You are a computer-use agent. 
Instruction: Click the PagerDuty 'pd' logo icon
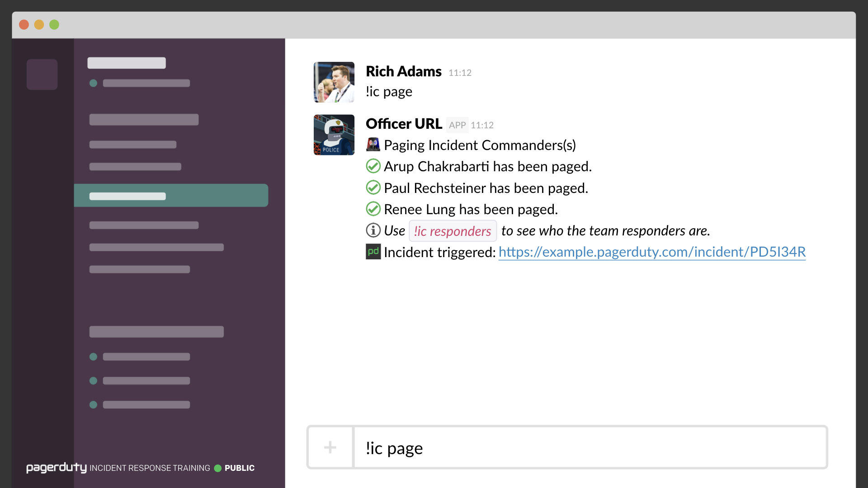click(373, 252)
